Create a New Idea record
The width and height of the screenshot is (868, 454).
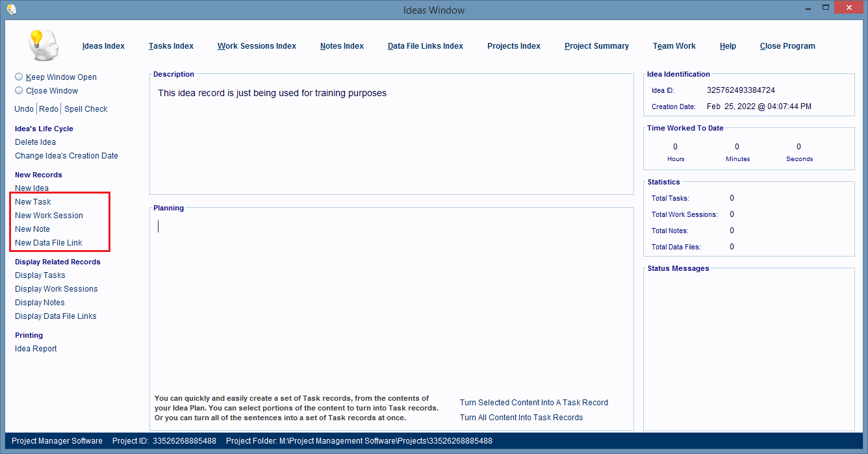click(32, 188)
